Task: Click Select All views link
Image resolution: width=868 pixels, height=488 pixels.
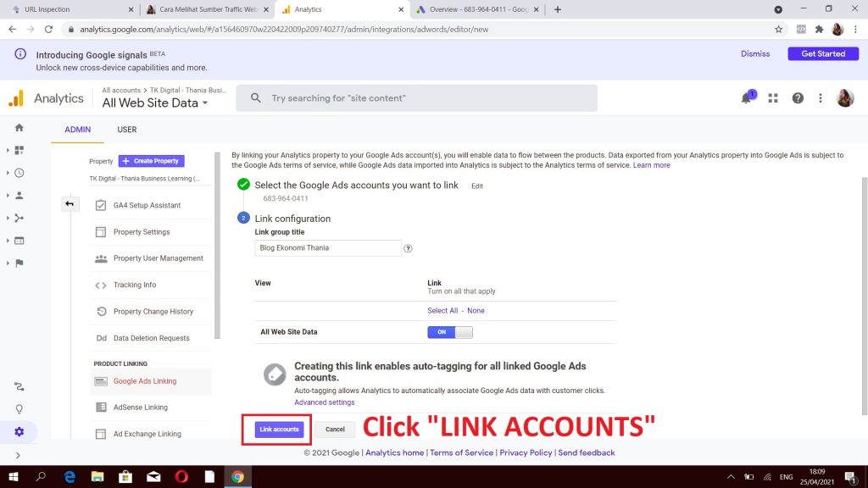Action: [x=442, y=310]
